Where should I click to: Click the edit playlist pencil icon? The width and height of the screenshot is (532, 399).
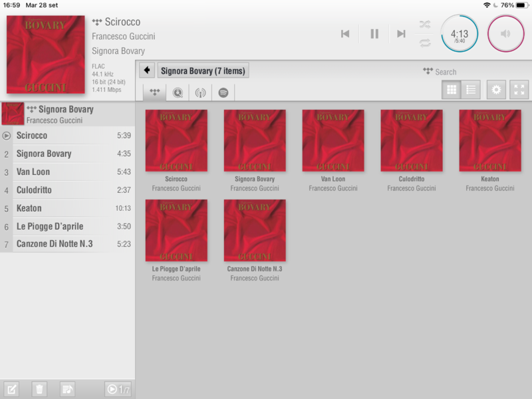click(x=11, y=389)
